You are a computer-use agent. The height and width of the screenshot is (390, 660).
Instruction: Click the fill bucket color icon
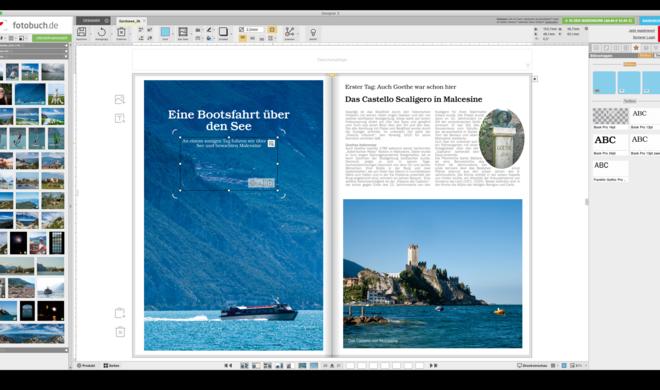coord(209,38)
